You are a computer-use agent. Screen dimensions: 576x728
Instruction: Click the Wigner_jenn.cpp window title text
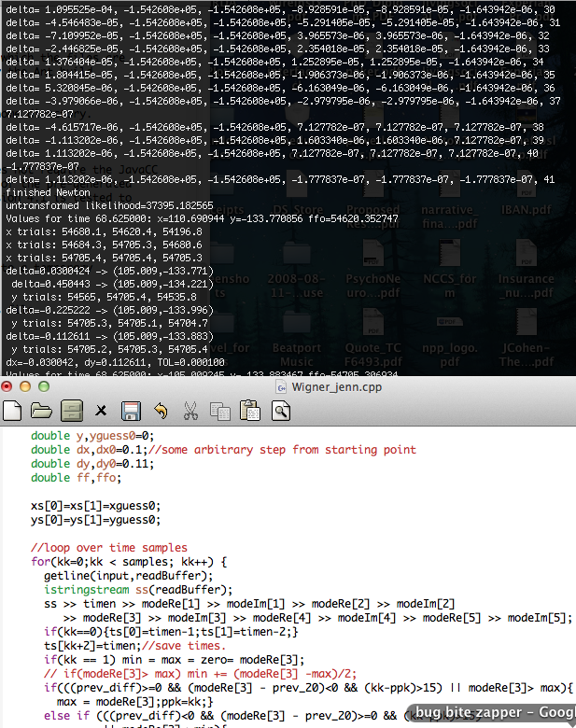tap(339, 385)
